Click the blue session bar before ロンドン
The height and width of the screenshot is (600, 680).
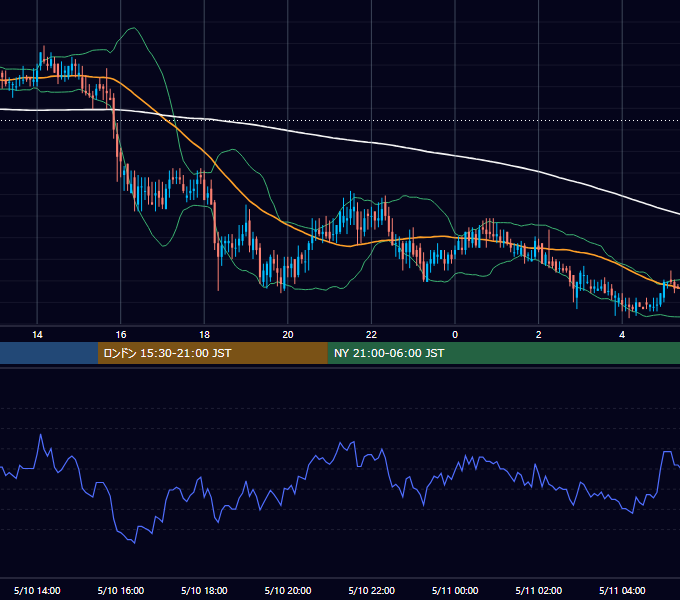click(49, 353)
